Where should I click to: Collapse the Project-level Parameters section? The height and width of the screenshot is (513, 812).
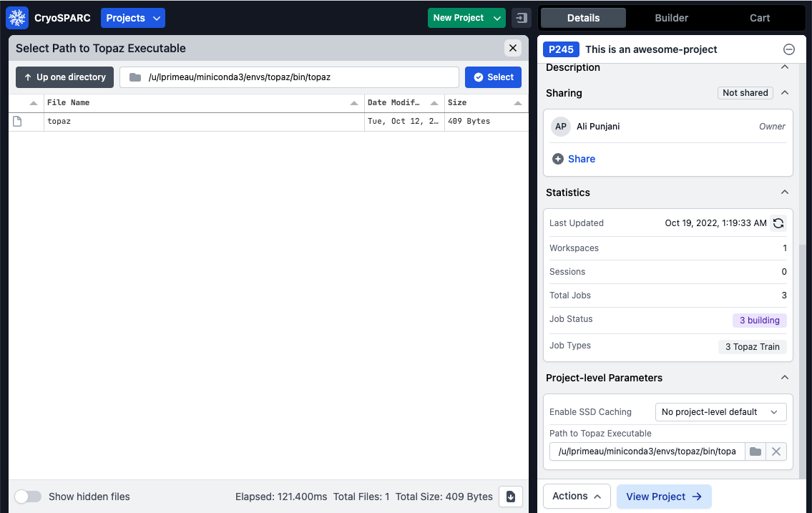(785, 378)
